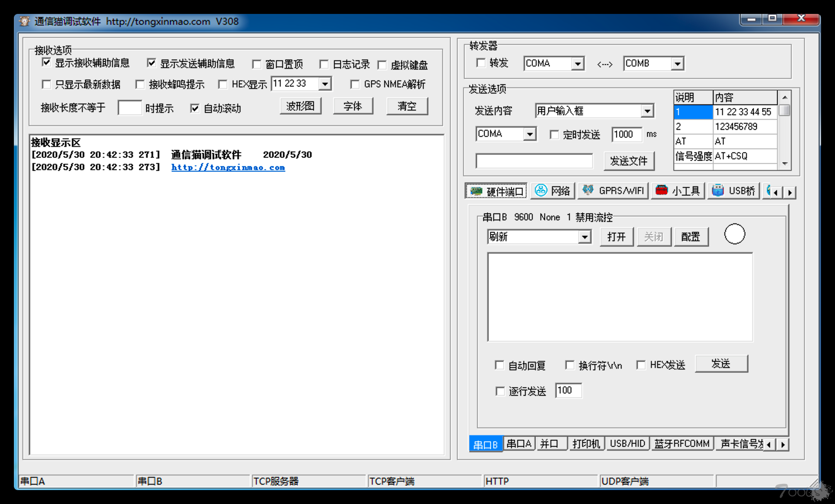This screenshot has height=504, width=835.
Task: Open the 打印机 tab
Action: pyautogui.click(x=586, y=444)
